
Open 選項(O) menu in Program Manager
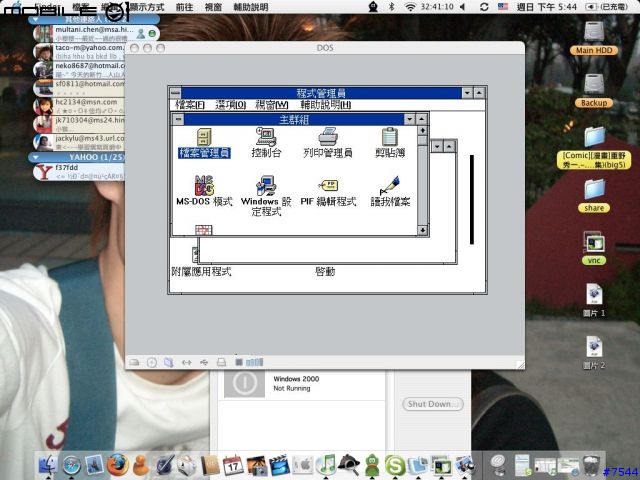click(x=230, y=105)
